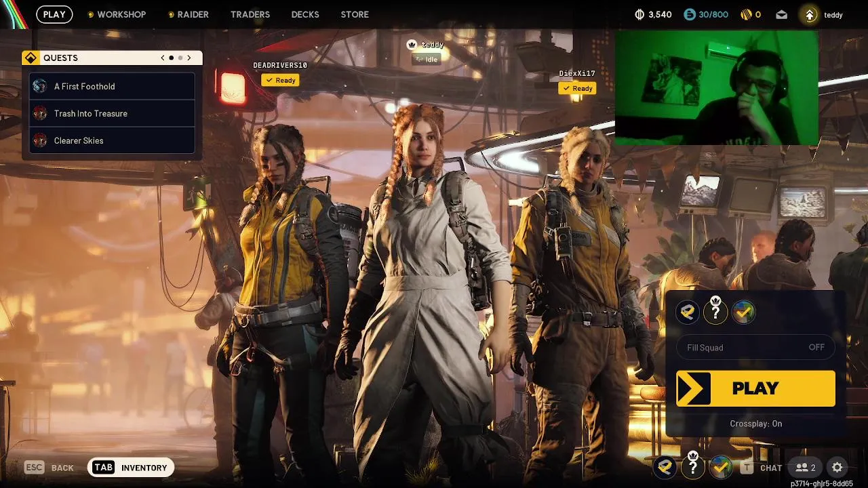
Task: Click the coin currency icon beside 3,540
Action: [x=639, y=14]
